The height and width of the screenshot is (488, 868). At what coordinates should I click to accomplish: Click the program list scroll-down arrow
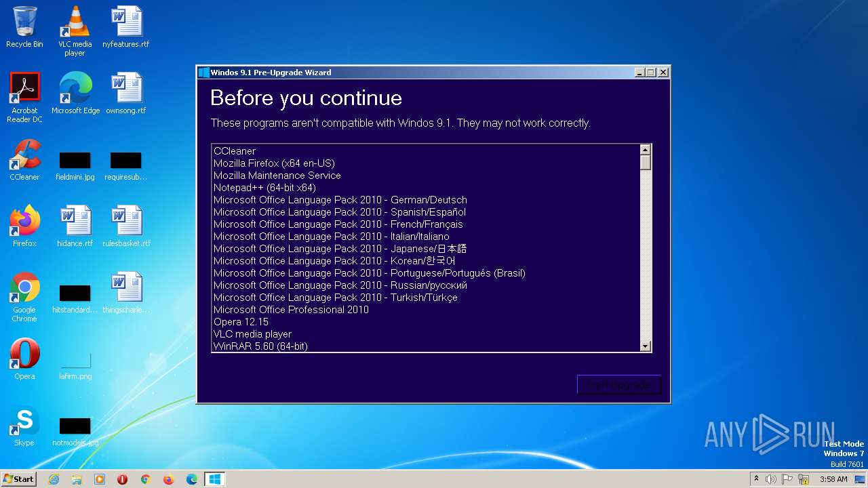pos(646,346)
